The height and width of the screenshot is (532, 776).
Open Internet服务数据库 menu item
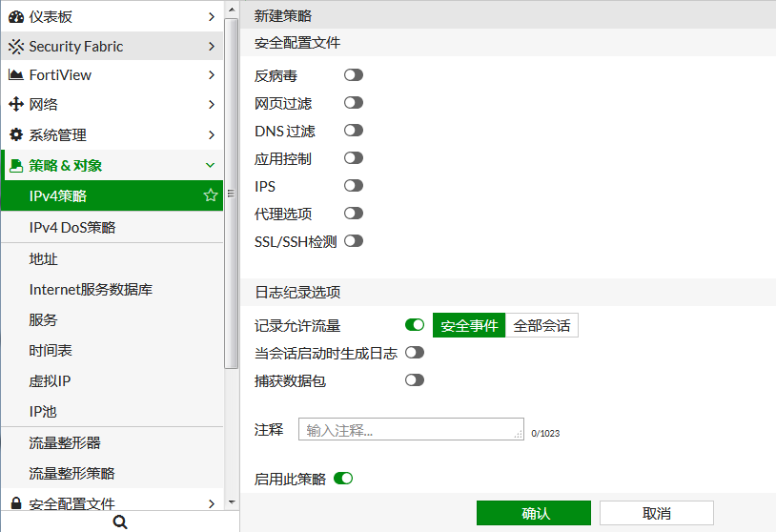pos(112,290)
